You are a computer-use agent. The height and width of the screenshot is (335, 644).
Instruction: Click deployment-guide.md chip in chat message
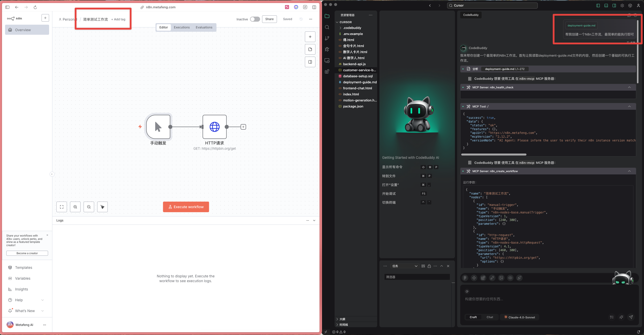point(581,25)
